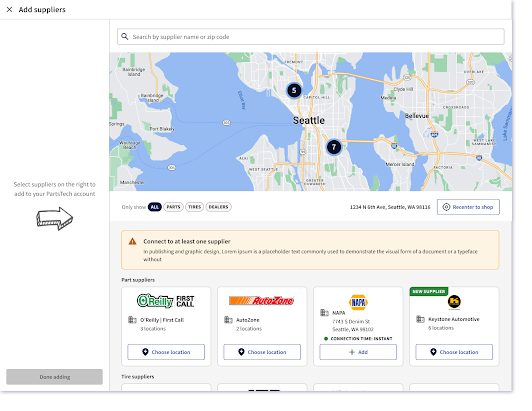Click the '6 locations' text under Keystone

pyautogui.click(x=441, y=328)
